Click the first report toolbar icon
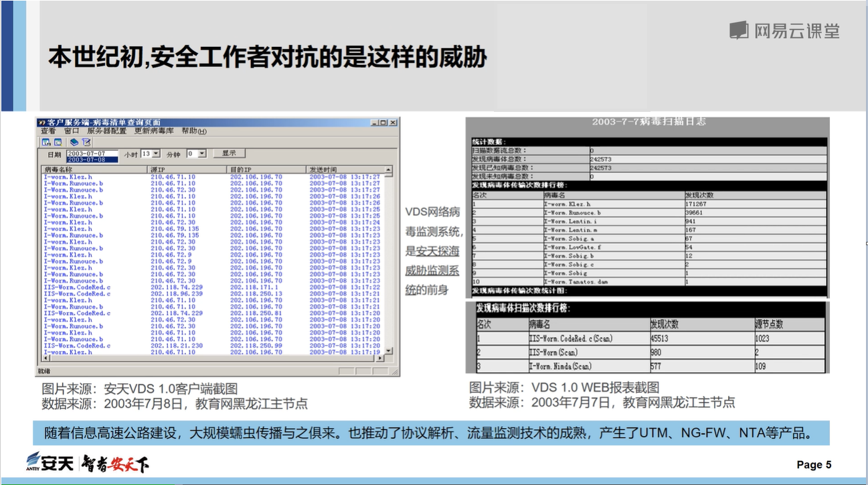Viewport: 868px width, 485px height. 46,142
